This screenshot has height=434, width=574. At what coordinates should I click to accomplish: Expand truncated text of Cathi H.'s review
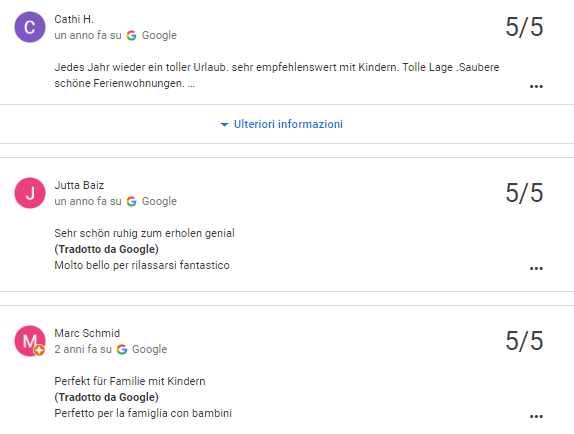pyautogui.click(x=191, y=84)
